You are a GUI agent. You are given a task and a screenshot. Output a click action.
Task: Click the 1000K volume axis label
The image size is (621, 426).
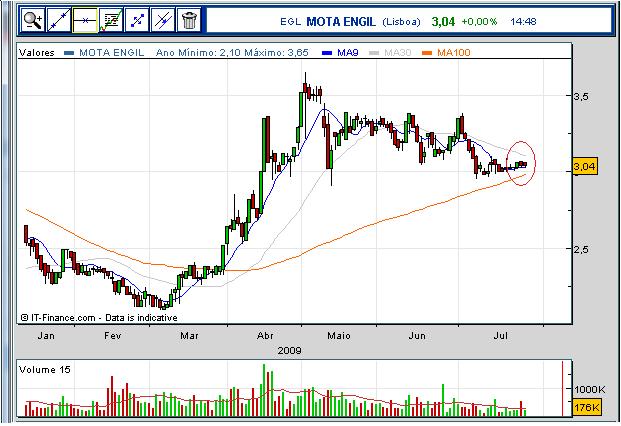point(590,390)
